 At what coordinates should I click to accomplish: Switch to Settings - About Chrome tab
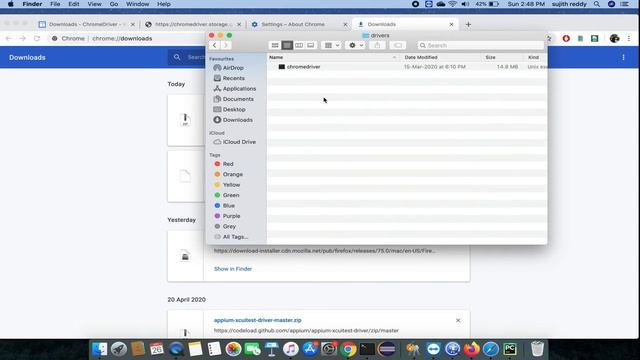(299, 24)
